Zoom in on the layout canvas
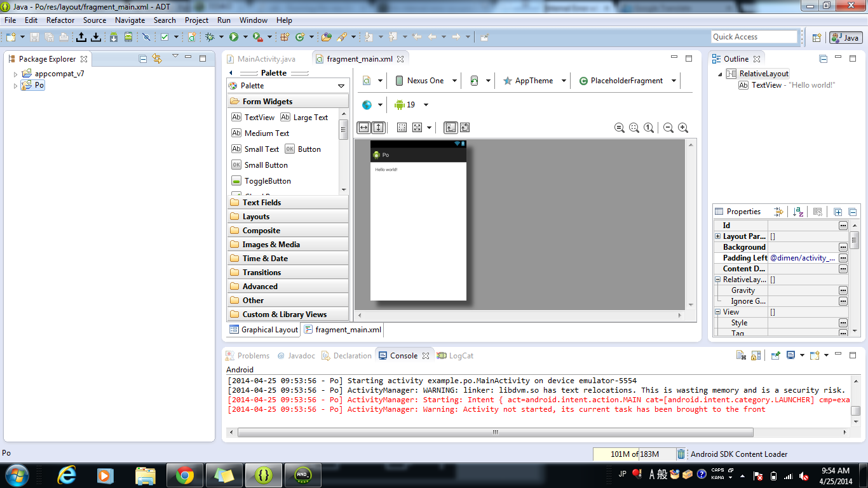Viewport: 868px width, 488px height. coord(683,128)
